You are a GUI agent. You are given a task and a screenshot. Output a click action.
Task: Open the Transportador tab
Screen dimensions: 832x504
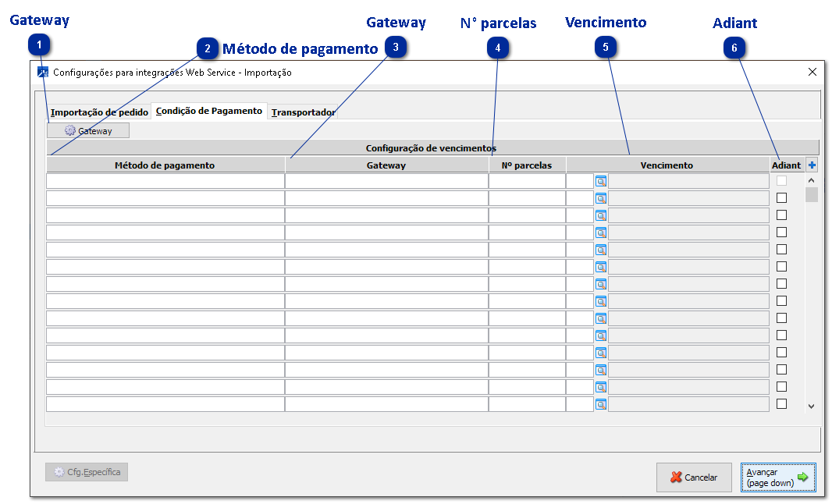[303, 112]
